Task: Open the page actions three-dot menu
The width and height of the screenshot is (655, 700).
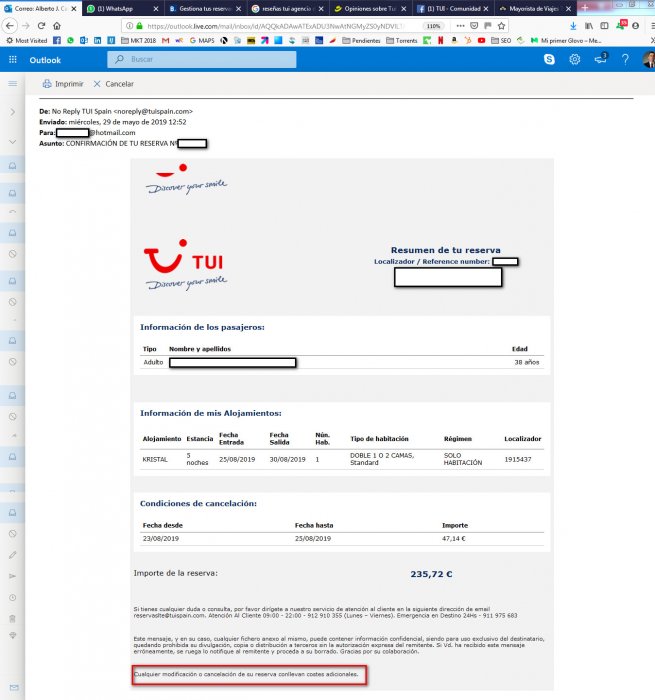Action: [x=460, y=26]
